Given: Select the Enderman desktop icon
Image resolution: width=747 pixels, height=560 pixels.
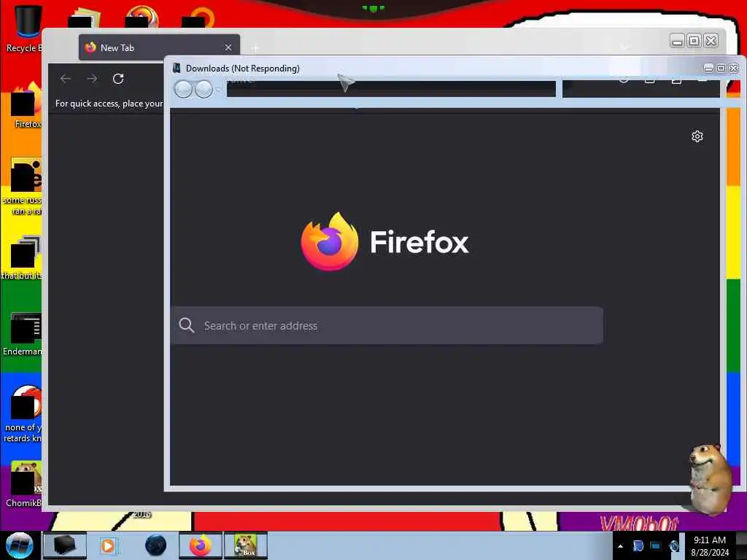Looking at the screenshot, I should point(24,334).
